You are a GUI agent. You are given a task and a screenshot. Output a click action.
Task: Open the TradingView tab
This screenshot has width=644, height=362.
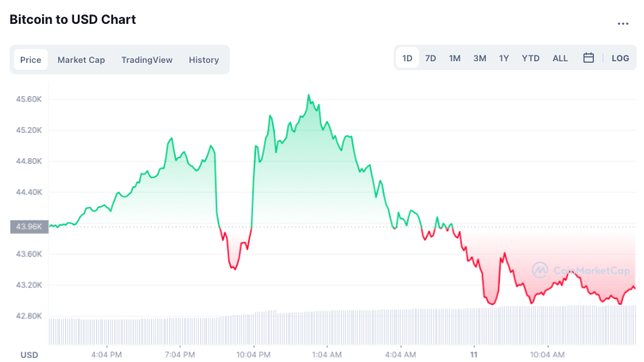pyautogui.click(x=146, y=60)
